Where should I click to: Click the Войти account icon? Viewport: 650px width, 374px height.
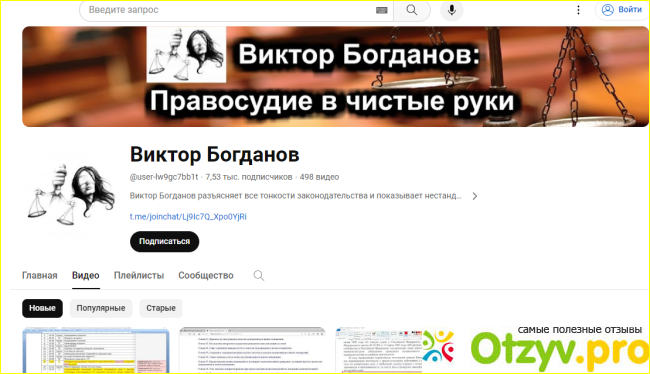pos(608,10)
